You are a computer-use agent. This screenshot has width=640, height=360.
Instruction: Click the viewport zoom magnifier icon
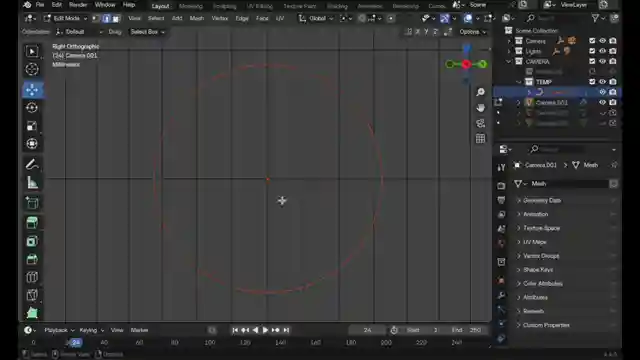click(x=480, y=92)
